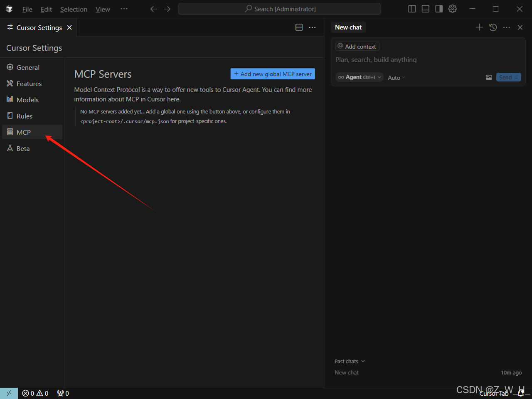Open editor more actions ellipsis

click(312, 27)
